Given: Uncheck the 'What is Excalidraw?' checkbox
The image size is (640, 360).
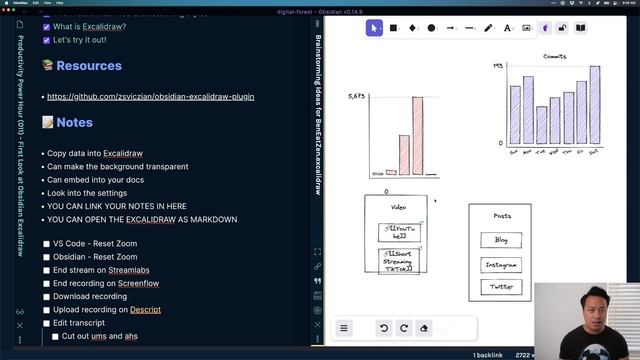Looking at the screenshot, I should [x=47, y=27].
